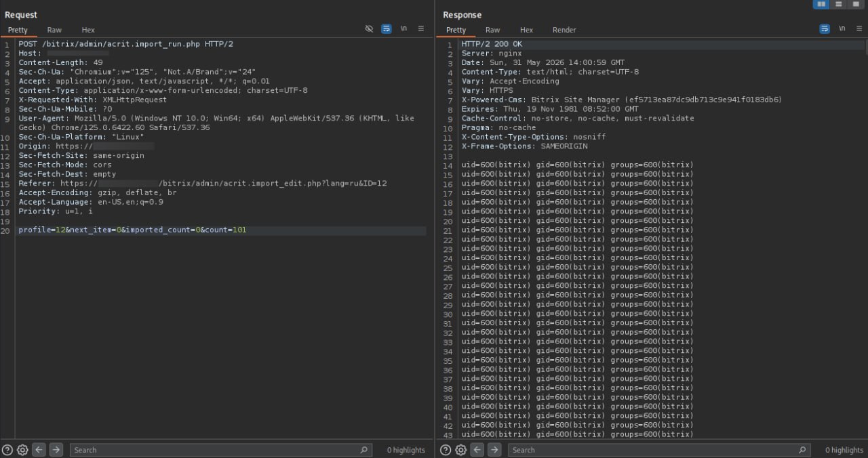Click the X-Content-Type-Options: nosniff header

(534, 137)
